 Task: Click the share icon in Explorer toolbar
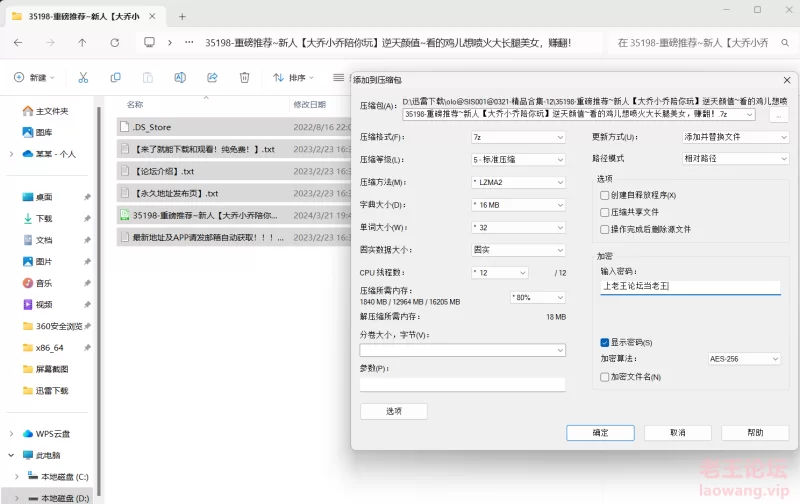point(212,77)
